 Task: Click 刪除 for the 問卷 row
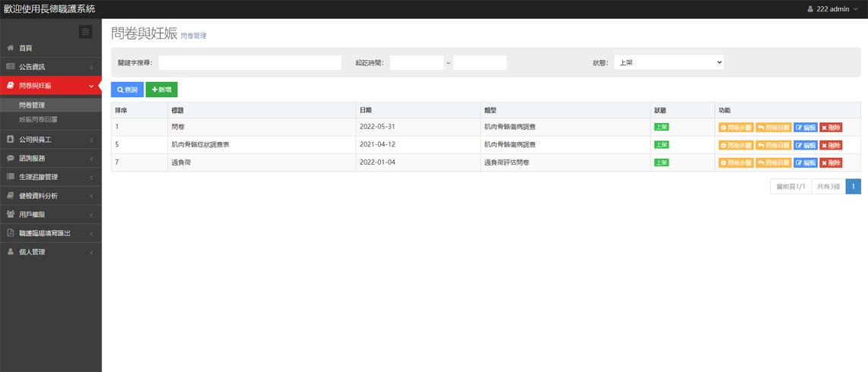click(x=831, y=128)
